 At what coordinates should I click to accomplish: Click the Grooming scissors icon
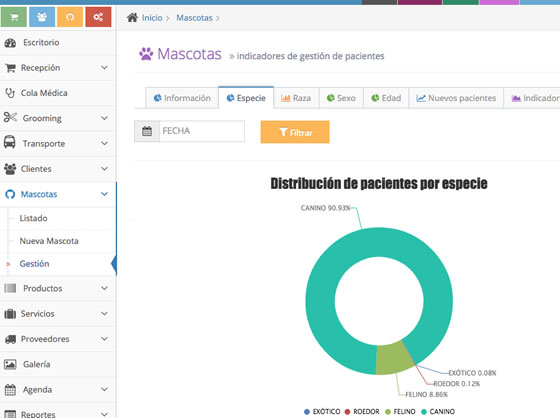(x=10, y=117)
